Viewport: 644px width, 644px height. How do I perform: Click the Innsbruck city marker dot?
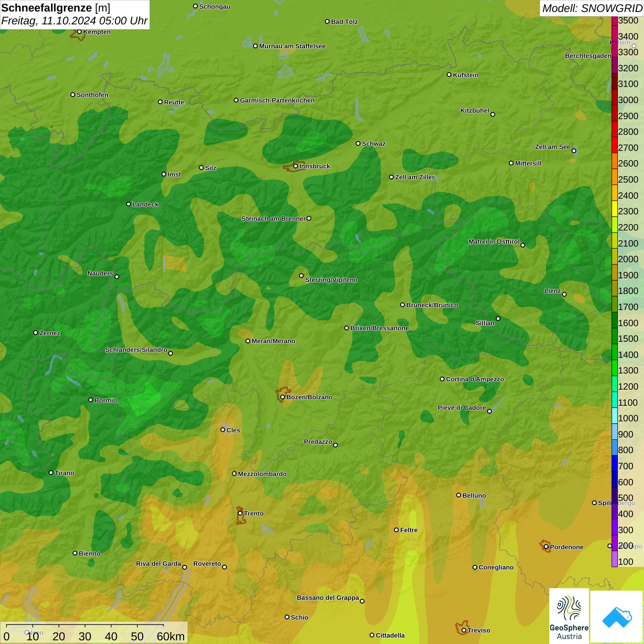[x=296, y=166]
